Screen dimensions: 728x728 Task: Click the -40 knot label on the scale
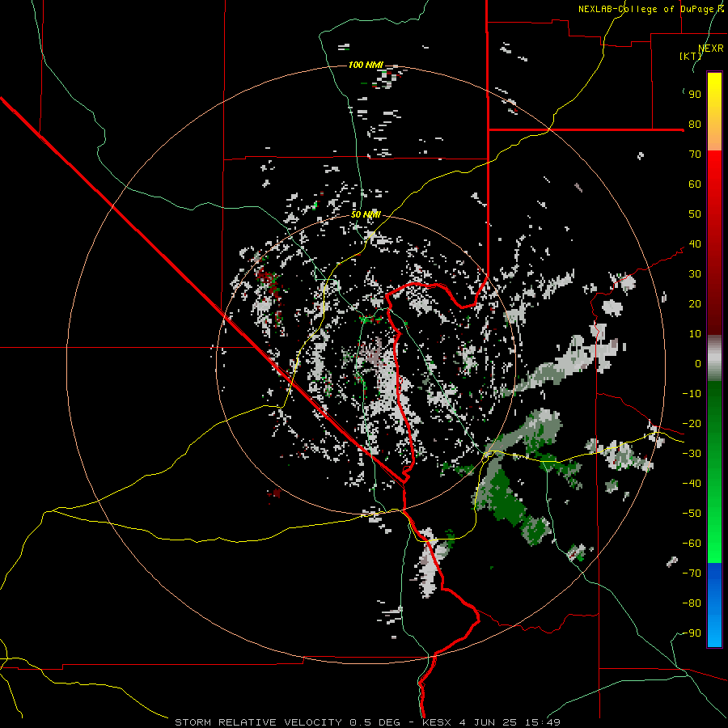pyautogui.click(x=692, y=484)
